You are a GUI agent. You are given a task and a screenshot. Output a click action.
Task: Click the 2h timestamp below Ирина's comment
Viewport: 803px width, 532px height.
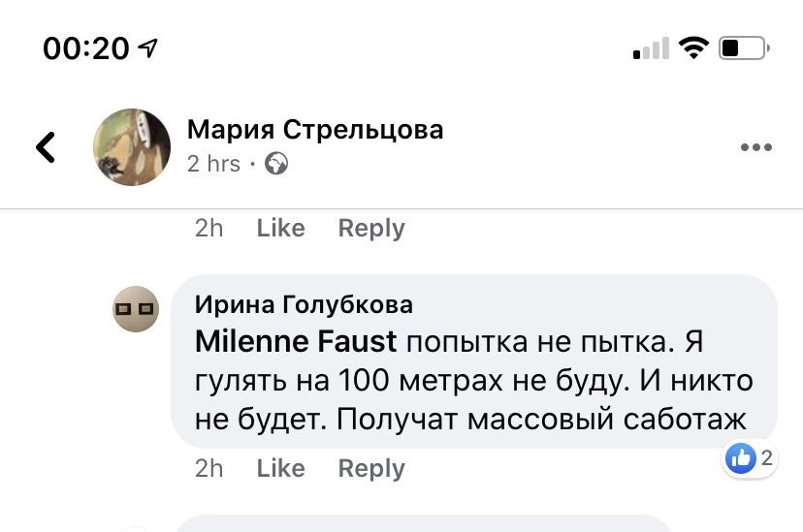coord(209,468)
